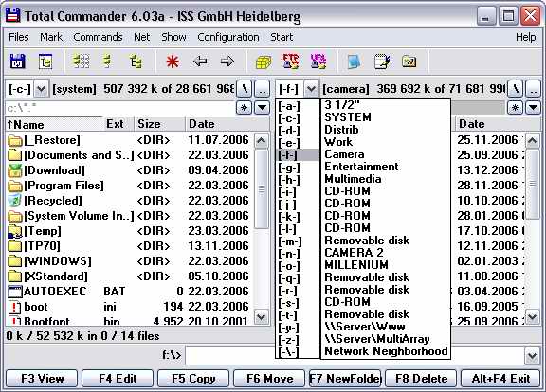Open left panel directory history arrow
Image resolution: width=546 pixels, height=392 pixels.
click(x=263, y=108)
